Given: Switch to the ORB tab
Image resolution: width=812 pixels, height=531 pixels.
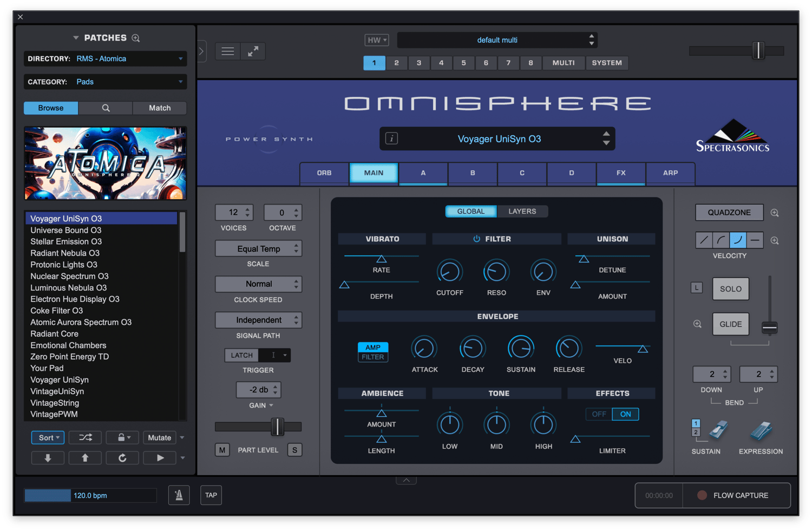Looking at the screenshot, I should pyautogui.click(x=324, y=173).
